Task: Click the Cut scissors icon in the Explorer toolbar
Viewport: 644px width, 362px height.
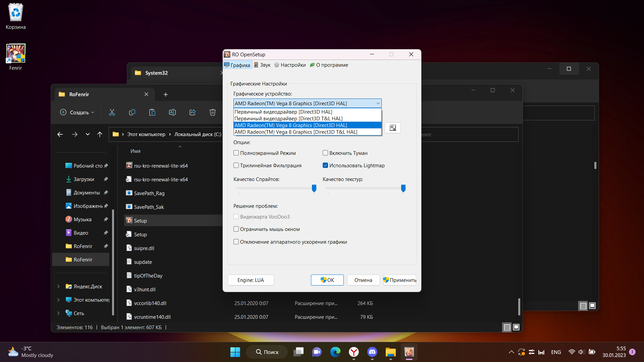Action: (x=112, y=113)
